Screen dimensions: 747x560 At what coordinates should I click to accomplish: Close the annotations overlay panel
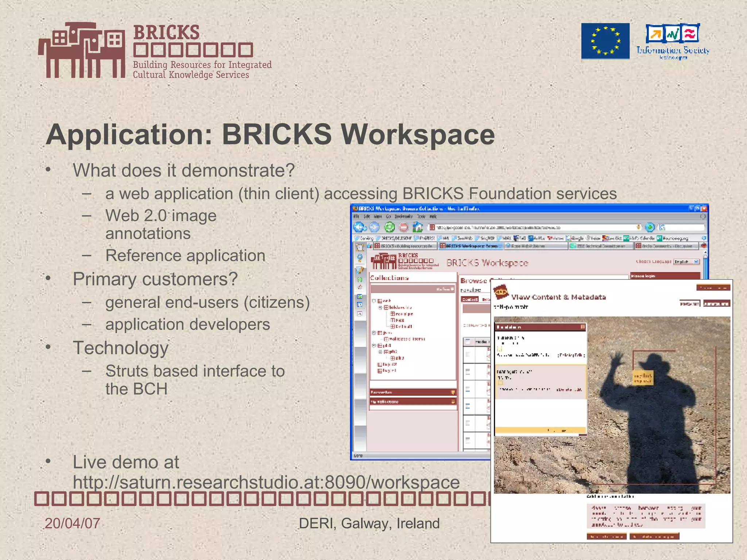pos(582,327)
